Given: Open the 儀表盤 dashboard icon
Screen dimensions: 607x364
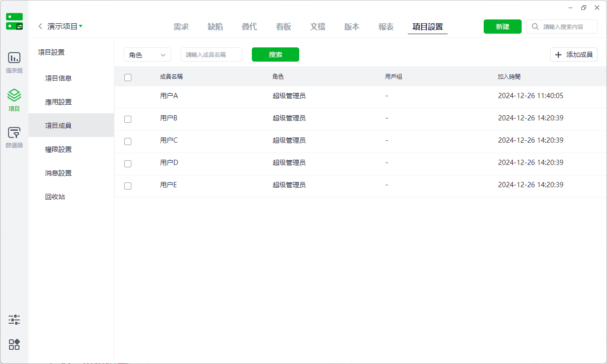Looking at the screenshot, I should [x=14, y=58].
